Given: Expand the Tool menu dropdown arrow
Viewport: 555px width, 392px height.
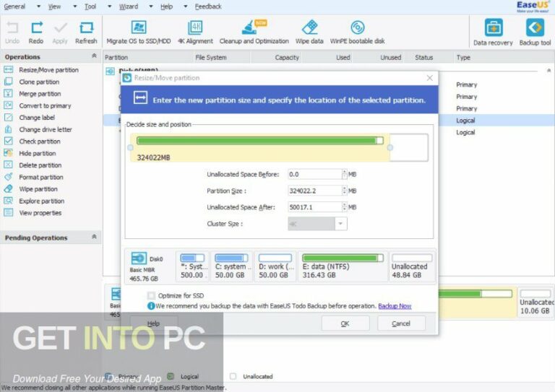Looking at the screenshot, I should click(109, 6).
